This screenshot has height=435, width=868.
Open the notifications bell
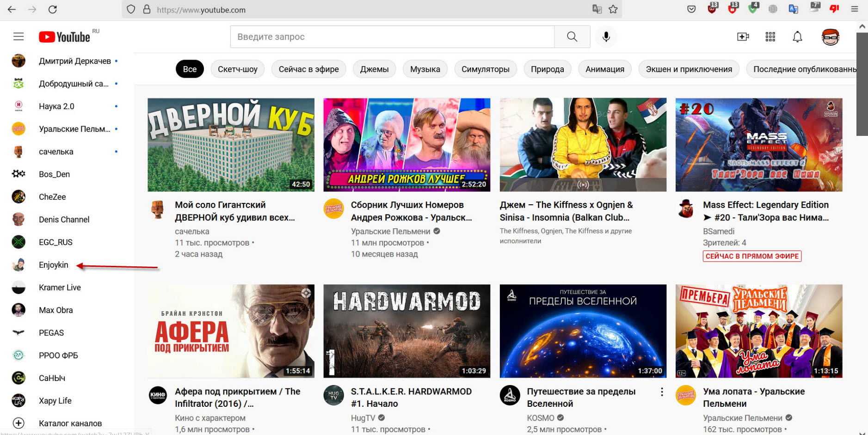point(797,37)
